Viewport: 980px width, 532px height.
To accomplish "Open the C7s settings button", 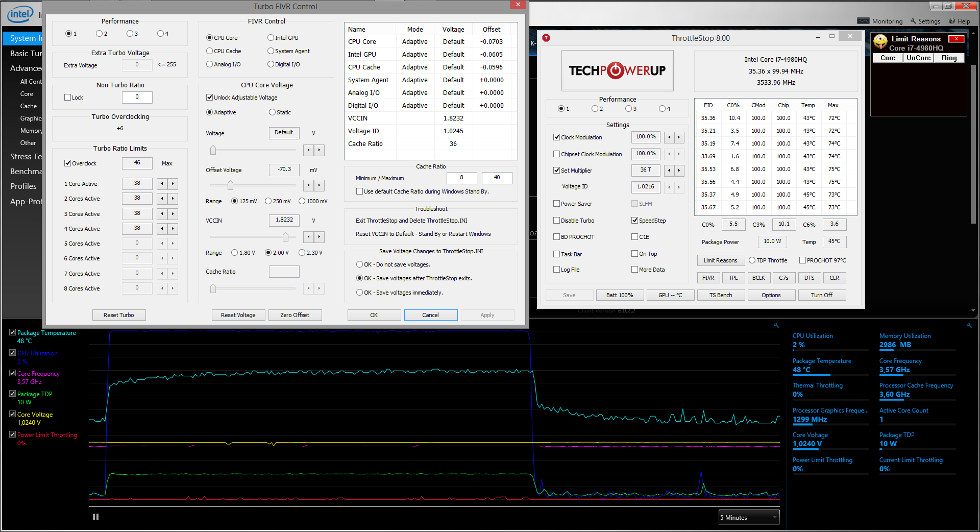I will (x=783, y=278).
